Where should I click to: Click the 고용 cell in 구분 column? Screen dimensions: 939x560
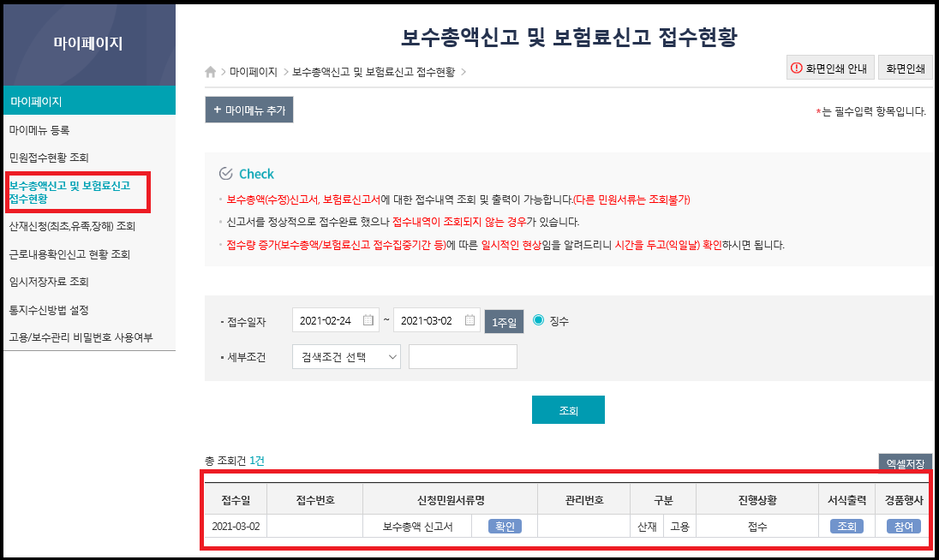point(679,527)
